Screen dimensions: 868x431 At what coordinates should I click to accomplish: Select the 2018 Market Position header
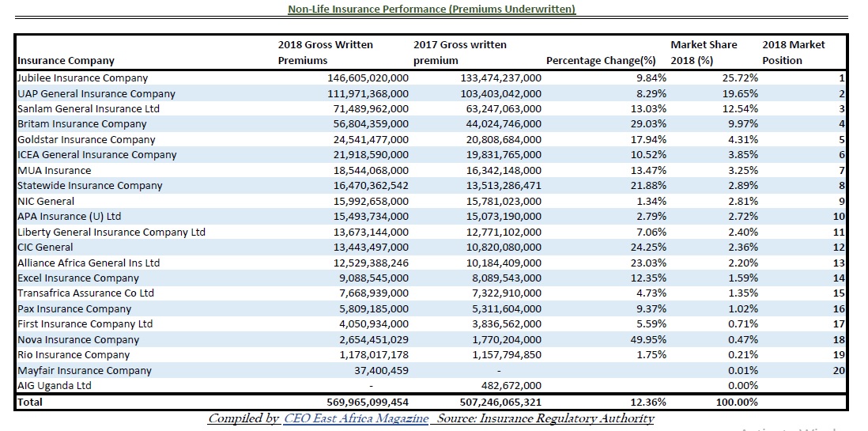pyautogui.click(x=793, y=53)
